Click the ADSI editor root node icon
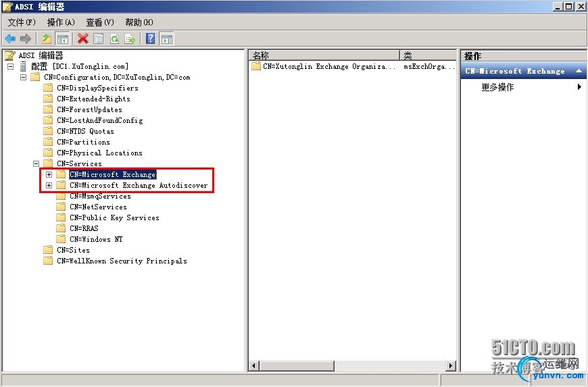588x387 pixels. pyautogui.click(x=9, y=55)
